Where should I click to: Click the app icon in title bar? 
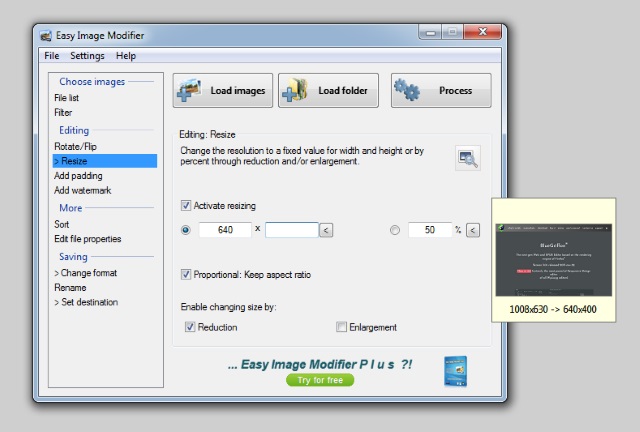pos(46,35)
